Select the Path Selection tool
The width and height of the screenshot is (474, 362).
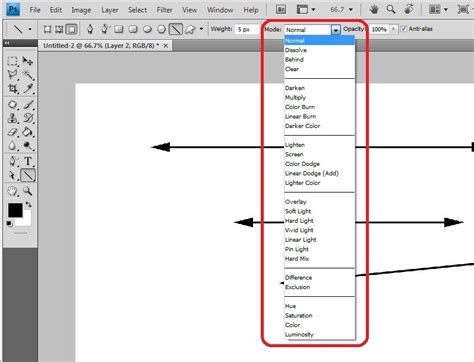[12, 175]
